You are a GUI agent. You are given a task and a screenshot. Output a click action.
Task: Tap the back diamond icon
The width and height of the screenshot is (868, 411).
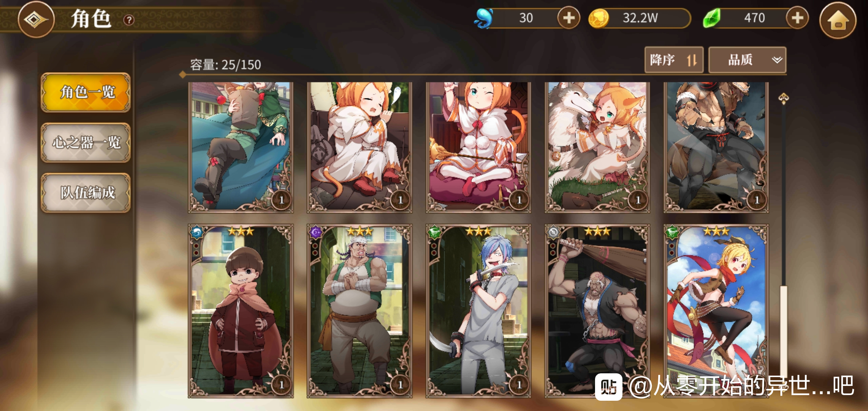[x=36, y=19]
